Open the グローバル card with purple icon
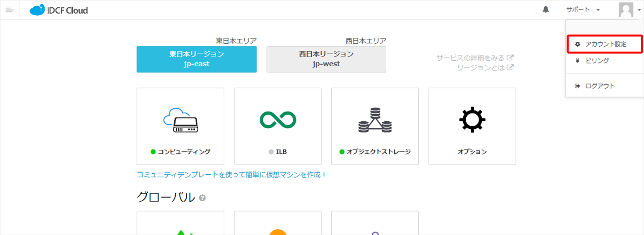Viewport: 644px width, 235px height. (x=375, y=223)
